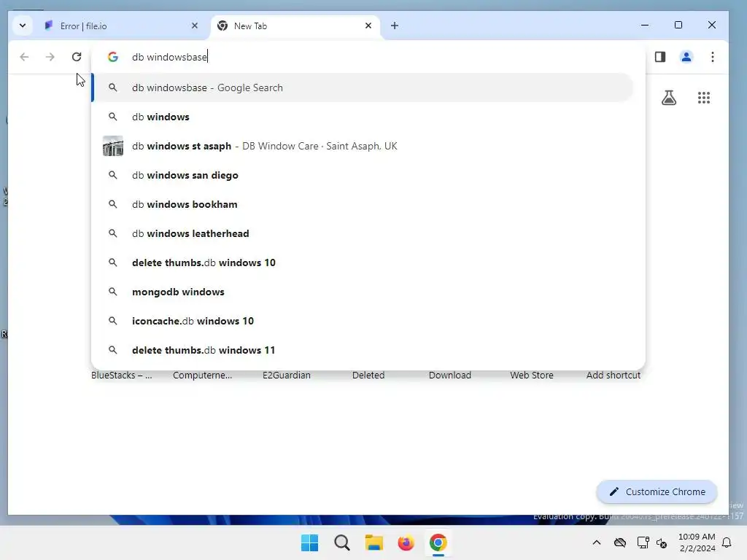Choose 'delete thumbs.db windows 10' suggestion
This screenshot has height=560, width=747.
pyautogui.click(x=363, y=262)
